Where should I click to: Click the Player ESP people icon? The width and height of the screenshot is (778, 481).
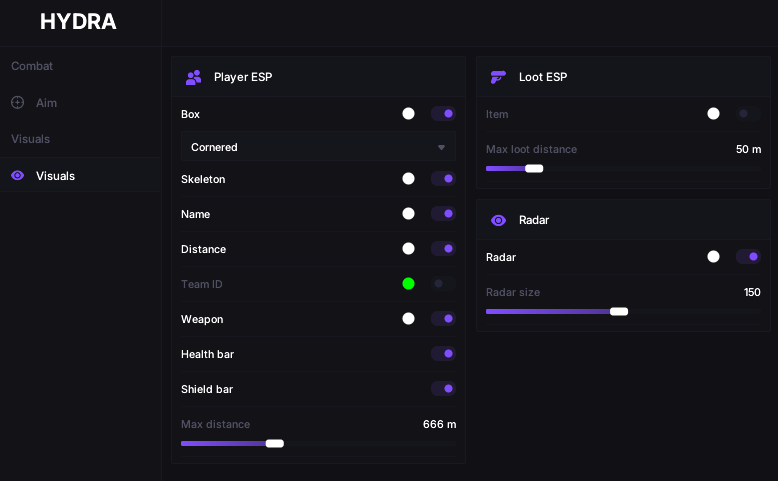click(194, 77)
